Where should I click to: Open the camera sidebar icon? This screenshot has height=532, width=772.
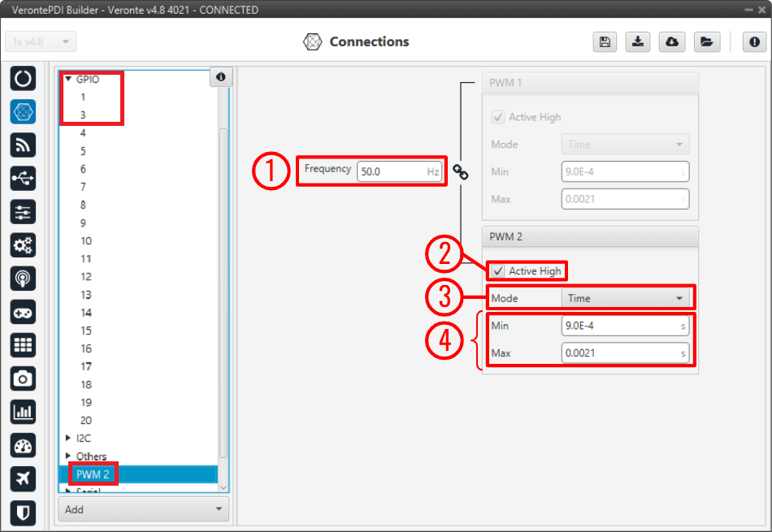click(x=23, y=378)
